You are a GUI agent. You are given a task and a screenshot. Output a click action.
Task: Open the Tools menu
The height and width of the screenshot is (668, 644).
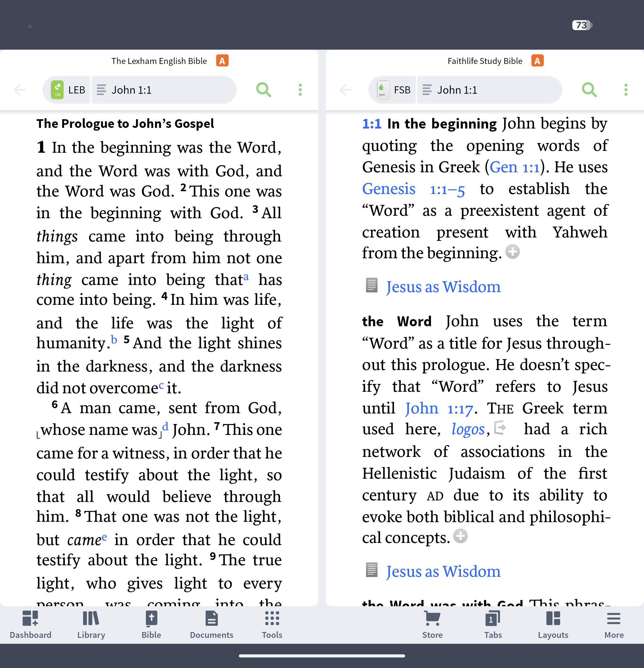(x=272, y=625)
